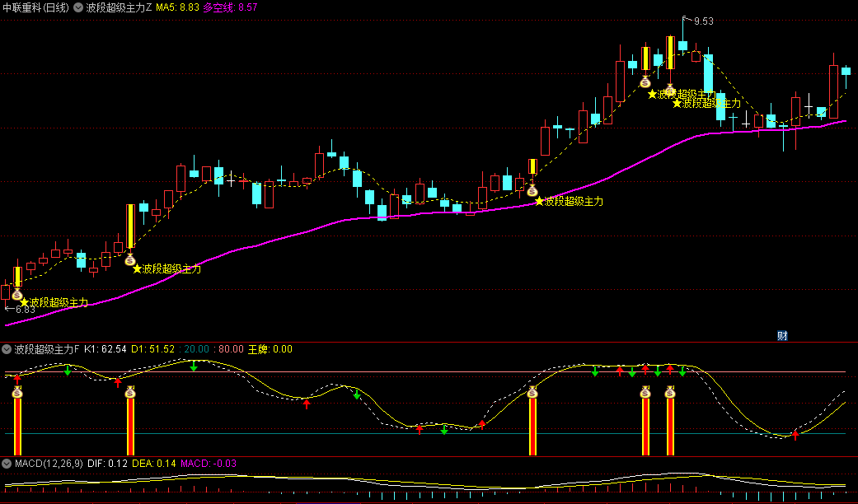This screenshot has height=504, width=858.
Task: Click the 80.00 level value
Action: (x=231, y=348)
